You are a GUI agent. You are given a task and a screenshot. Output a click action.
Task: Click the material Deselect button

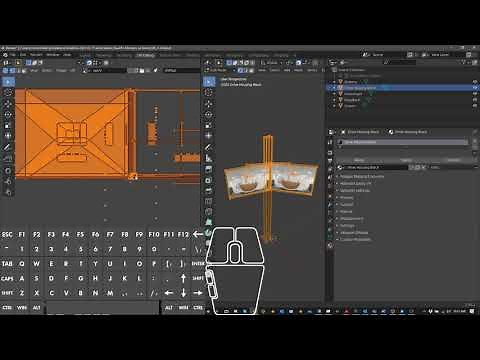(453, 160)
